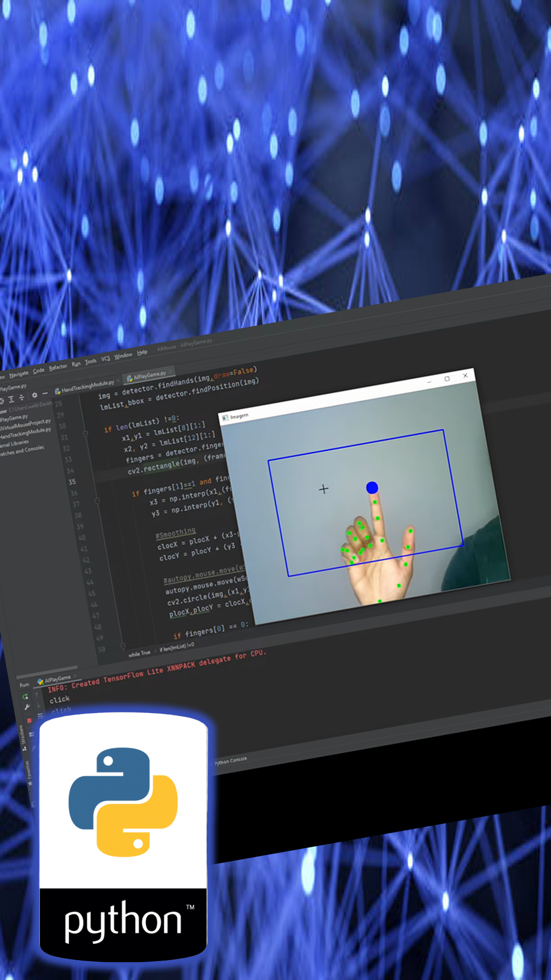Image resolution: width=551 pixels, height=980 pixels.
Task: Click the Python logo badge
Action: 123,837
